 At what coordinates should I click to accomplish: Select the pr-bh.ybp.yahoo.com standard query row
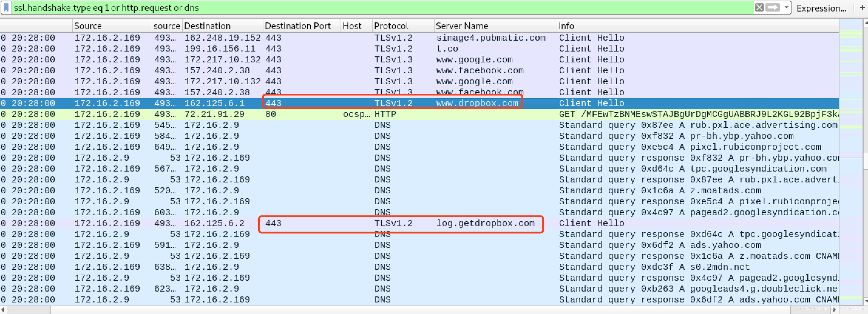click(419, 136)
